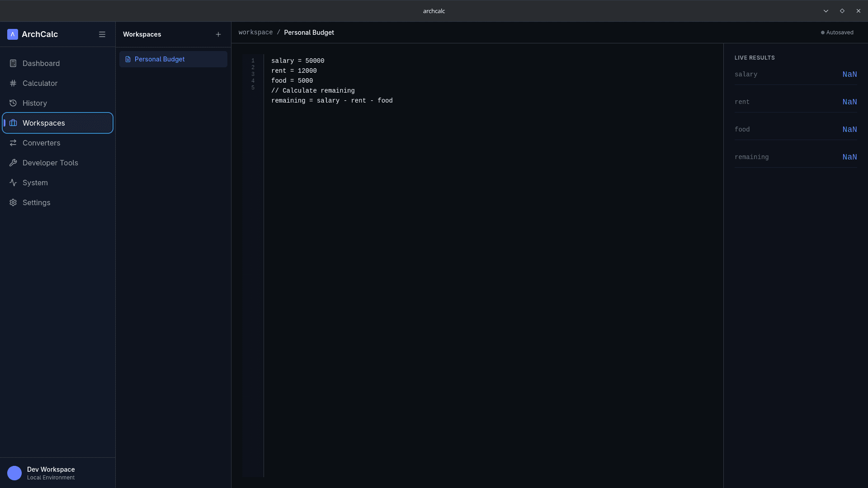Click the Local Environment label
868x488 pixels.
click(51, 478)
